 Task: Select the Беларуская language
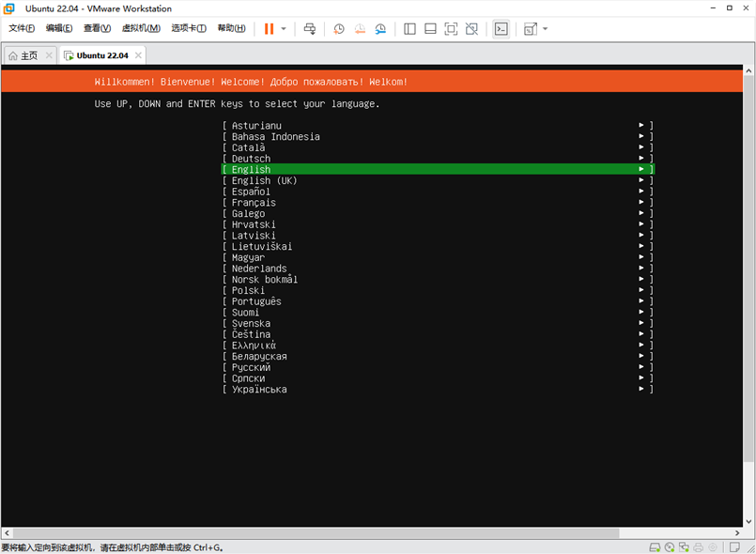(438, 356)
